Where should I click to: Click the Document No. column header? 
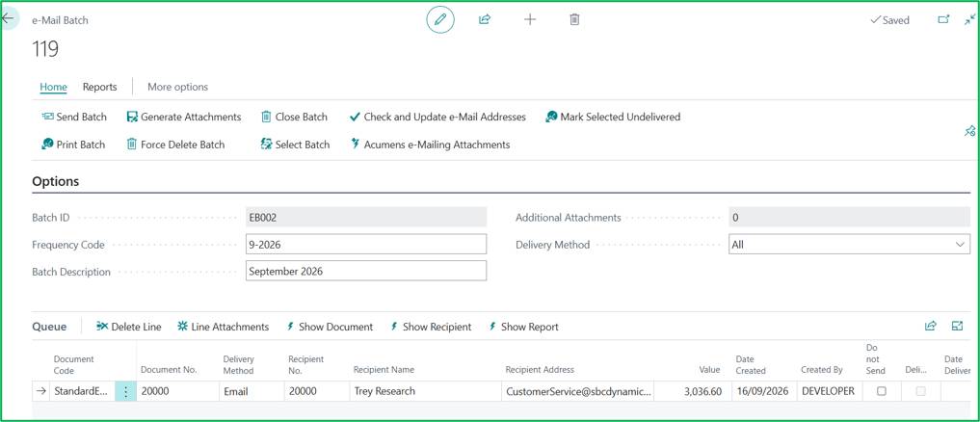169,369
